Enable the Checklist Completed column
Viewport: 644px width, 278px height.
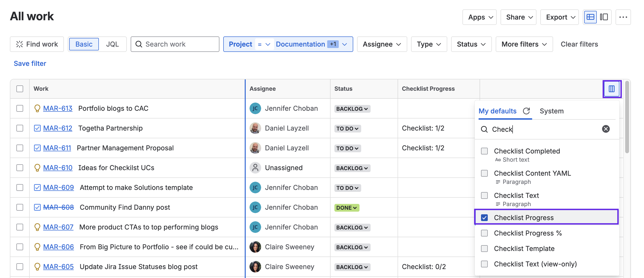(x=484, y=151)
